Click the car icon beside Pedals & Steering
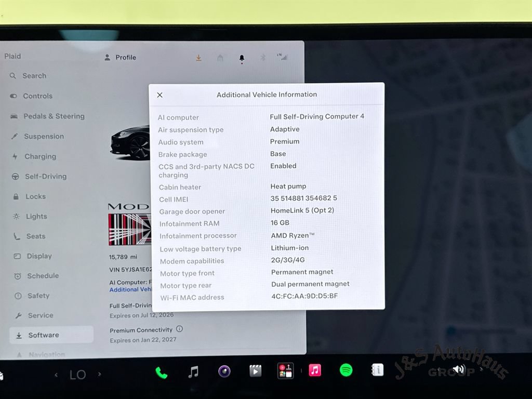The image size is (532, 399). (14, 116)
